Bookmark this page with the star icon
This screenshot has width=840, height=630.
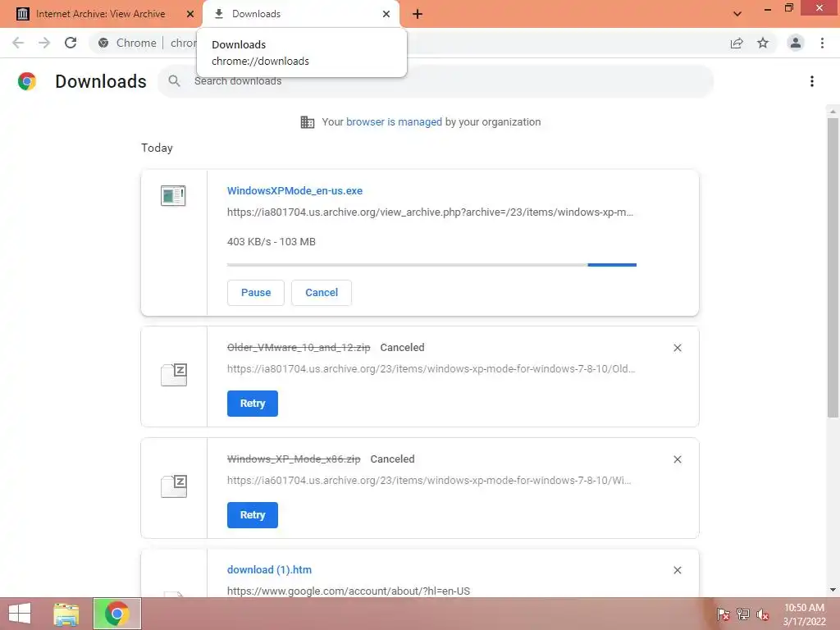click(763, 43)
